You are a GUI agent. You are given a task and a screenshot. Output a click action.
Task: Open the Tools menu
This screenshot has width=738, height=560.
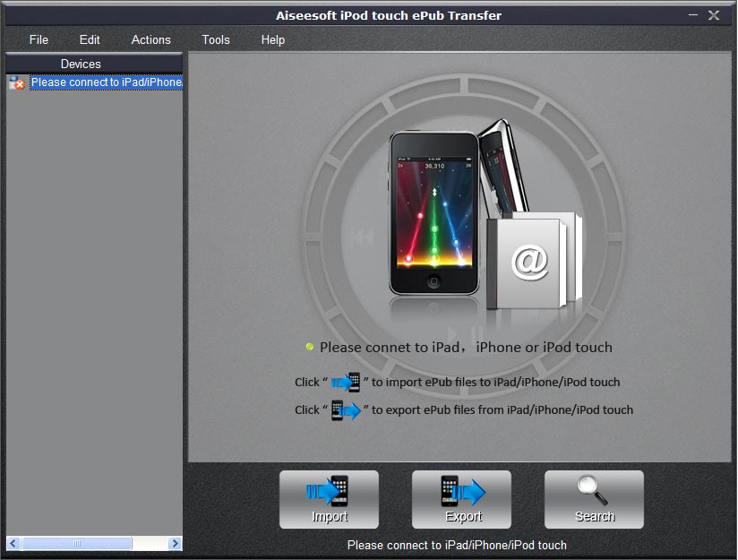tap(215, 39)
